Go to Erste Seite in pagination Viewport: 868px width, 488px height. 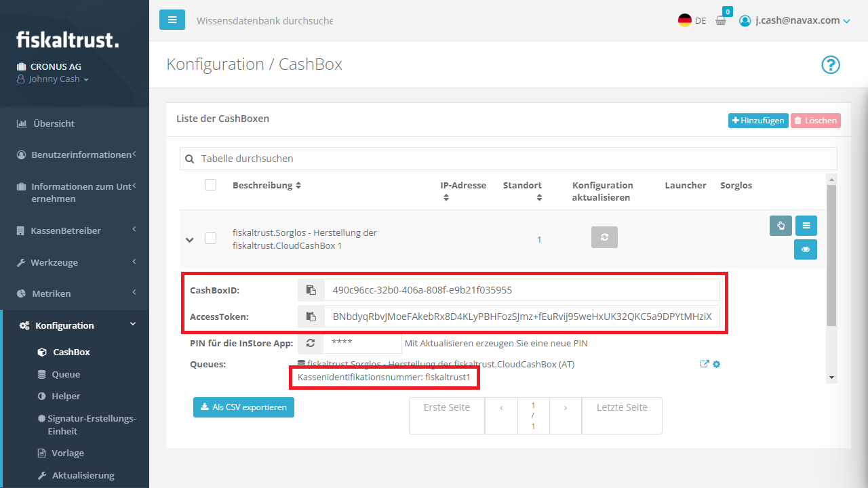447,415
